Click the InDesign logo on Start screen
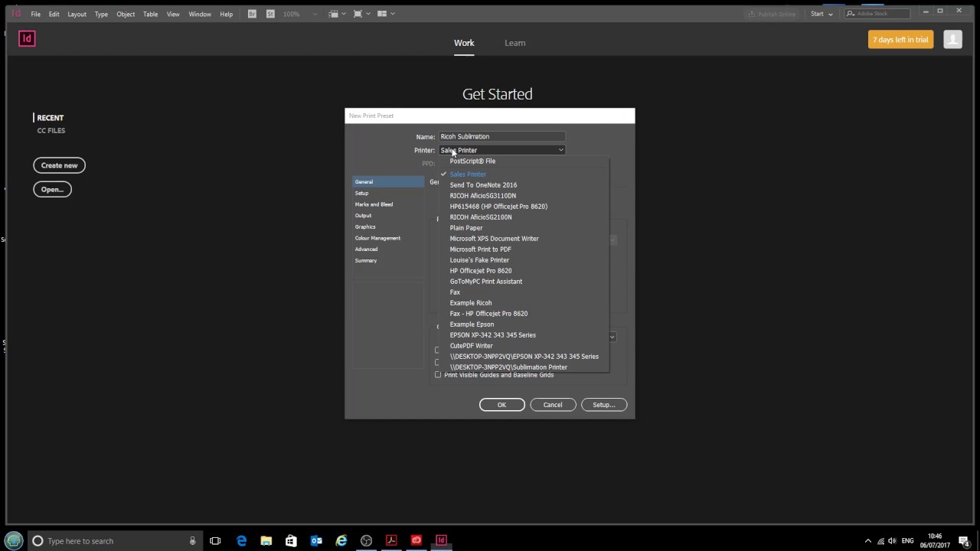This screenshot has width=980, height=551. pyautogui.click(x=27, y=38)
